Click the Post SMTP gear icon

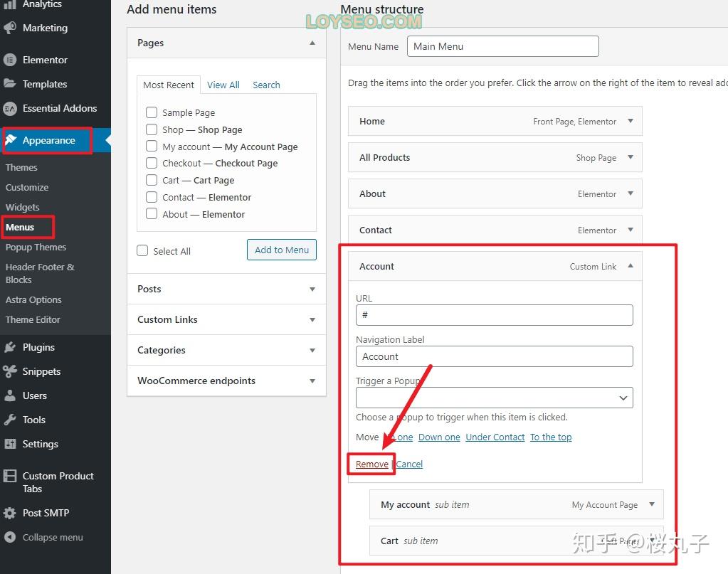click(10, 513)
